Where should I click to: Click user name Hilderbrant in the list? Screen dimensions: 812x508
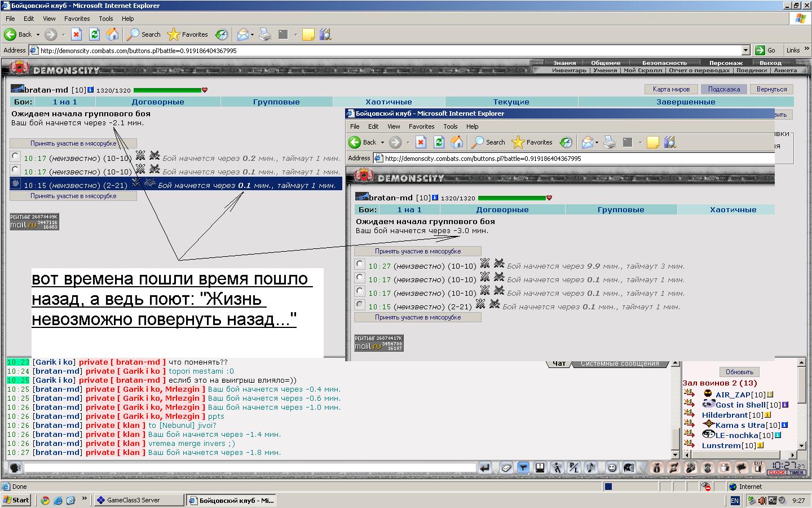[725, 415]
